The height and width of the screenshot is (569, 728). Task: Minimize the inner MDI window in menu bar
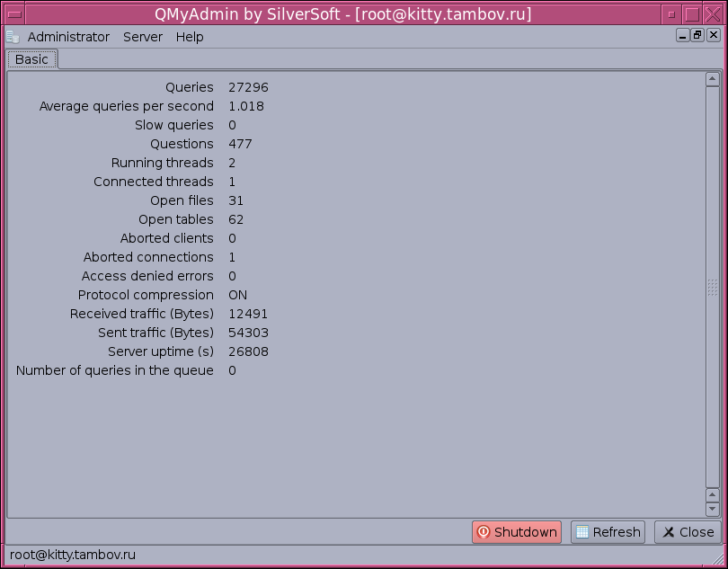coord(682,35)
